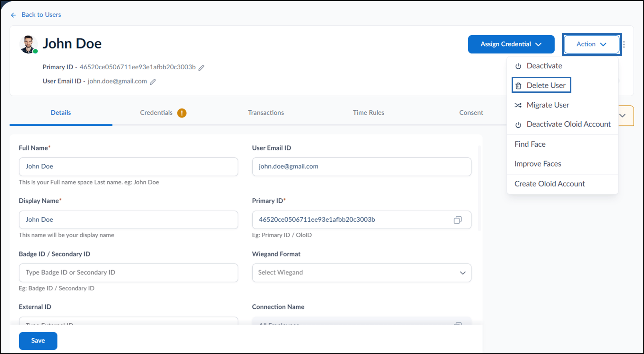Viewport: 644px width, 354px height.
Task: Open the Time Rules tab
Action: point(368,113)
